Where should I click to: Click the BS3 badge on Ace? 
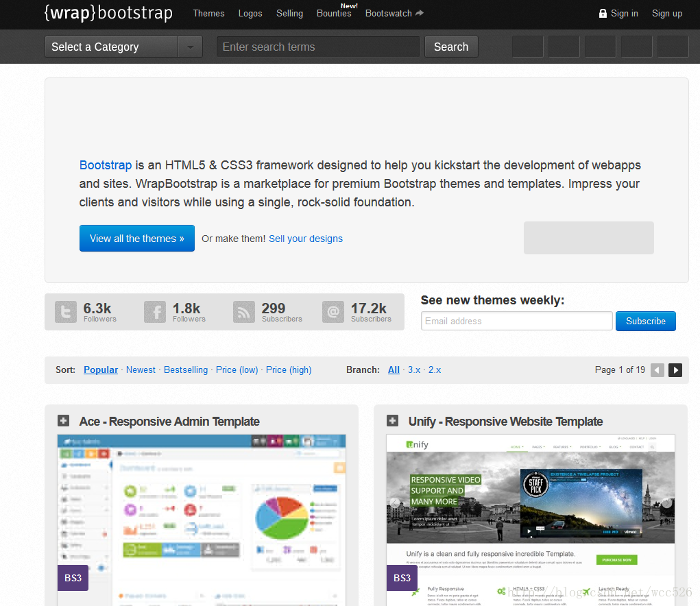click(73, 578)
